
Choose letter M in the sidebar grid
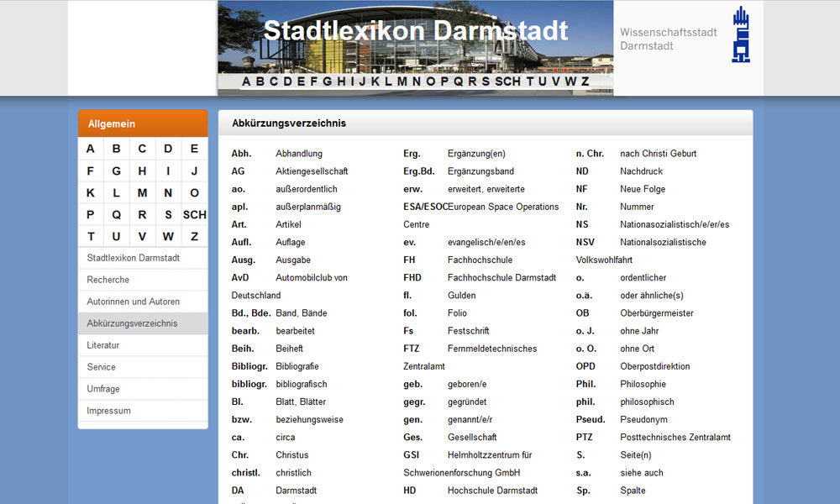[x=142, y=192]
